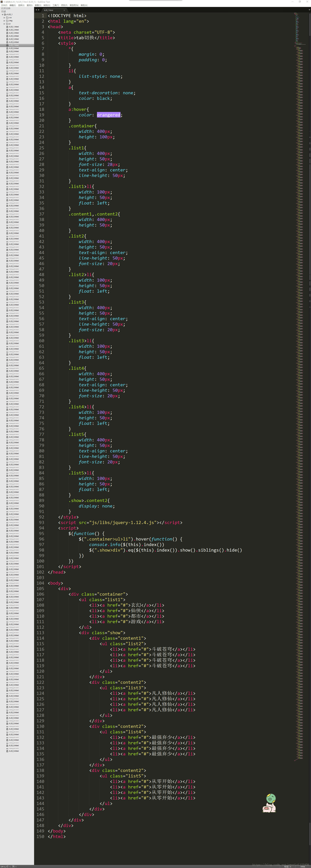Click the js folder icon
Viewport: 311px width, 868px height.
coord(7,24)
